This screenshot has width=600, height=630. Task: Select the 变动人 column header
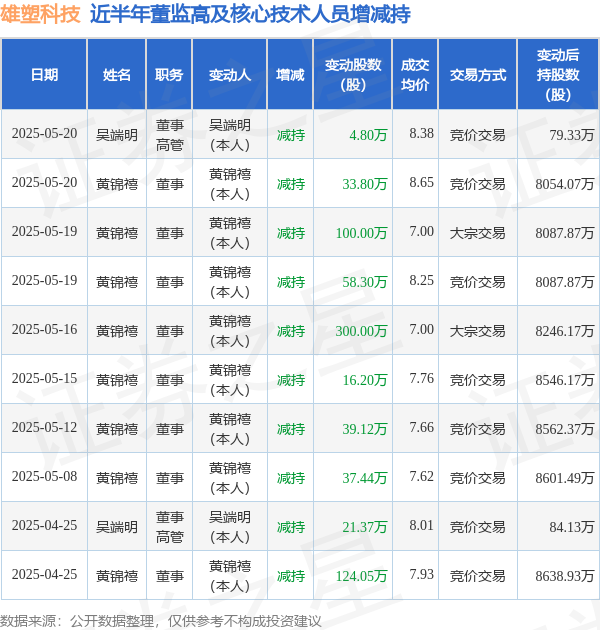230,75
